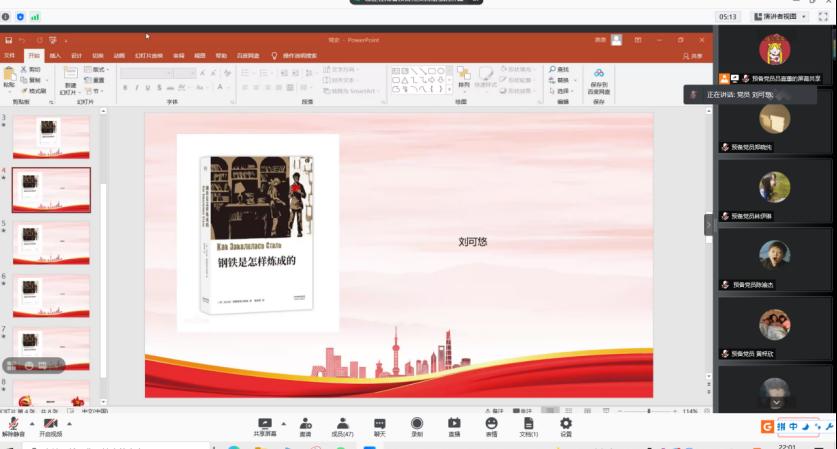Open the 设置 settings gear icon
Screen dimensions: 837x449
pyautogui.click(x=566, y=424)
